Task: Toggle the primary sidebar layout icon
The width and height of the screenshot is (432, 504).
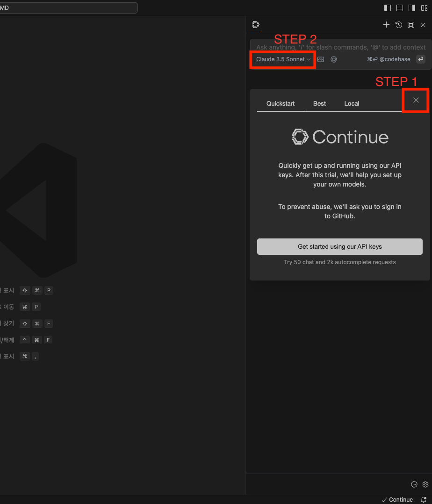Action: 388,8
